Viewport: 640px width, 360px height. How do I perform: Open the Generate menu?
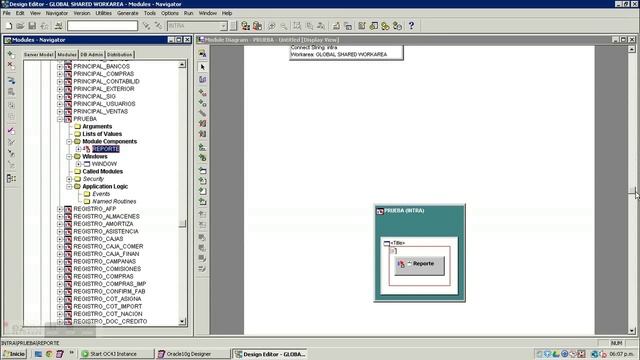click(x=128, y=13)
